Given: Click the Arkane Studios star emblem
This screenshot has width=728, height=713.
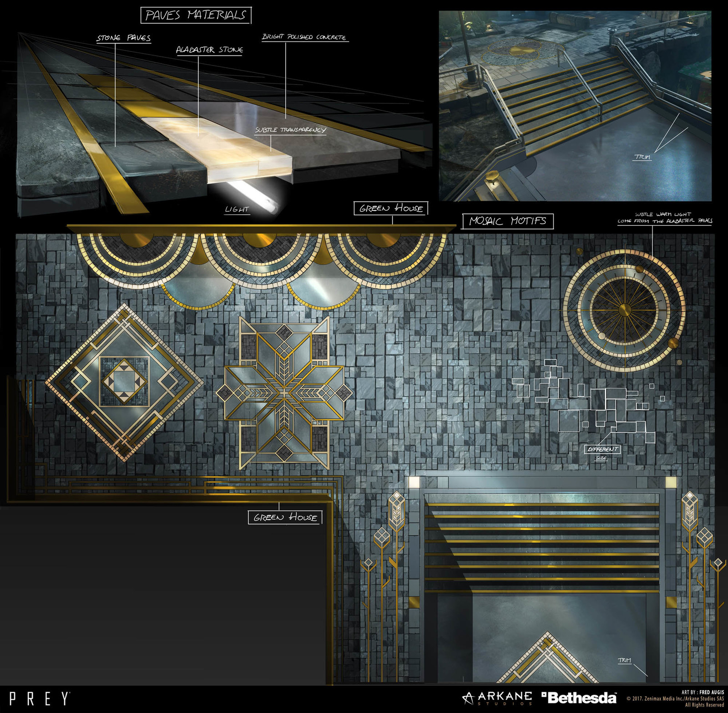Looking at the screenshot, I should [468, 698].
